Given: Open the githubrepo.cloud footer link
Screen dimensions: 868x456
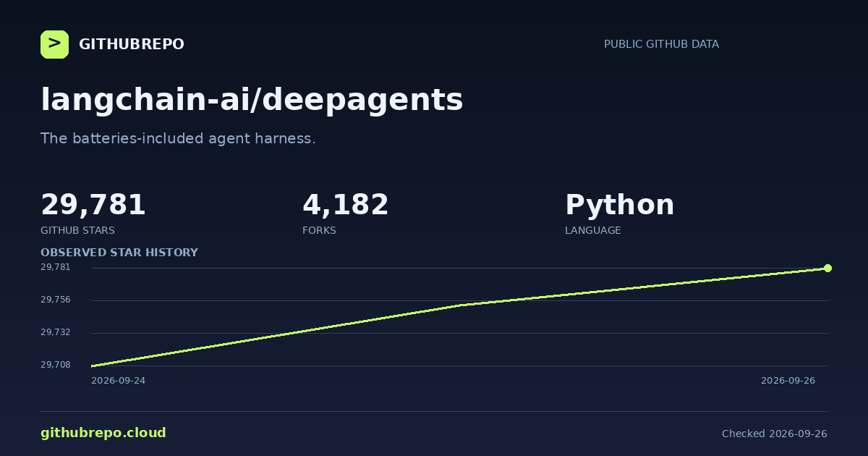Looking at the screenshot, I should (103, 434).
